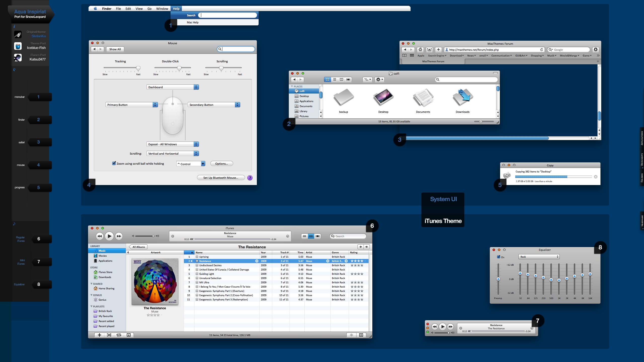The width and height of the screenshot is (644, 362).
Task: Open the Apple menu
Action: [95, 9]
